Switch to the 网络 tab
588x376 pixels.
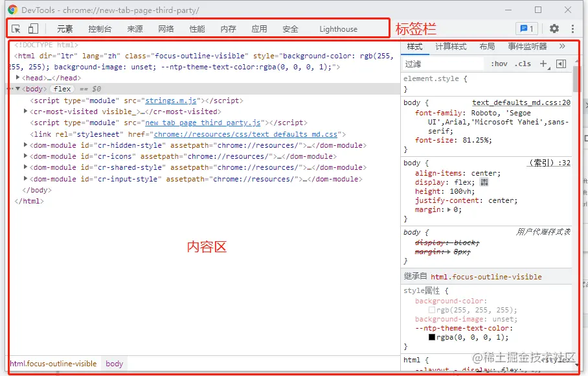pyautogui.click(x=166, y=29)
